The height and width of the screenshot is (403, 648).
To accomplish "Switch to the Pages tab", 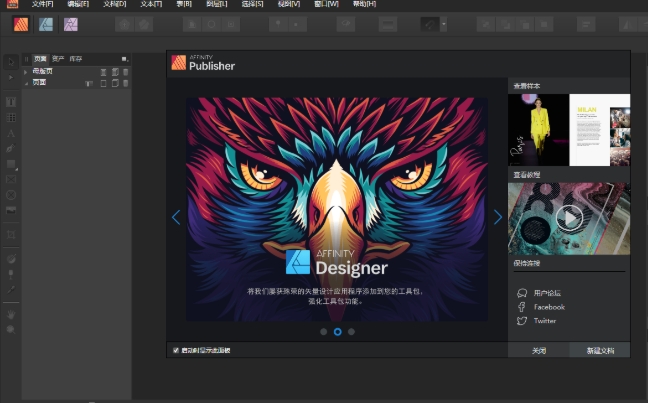I will 40,59.
